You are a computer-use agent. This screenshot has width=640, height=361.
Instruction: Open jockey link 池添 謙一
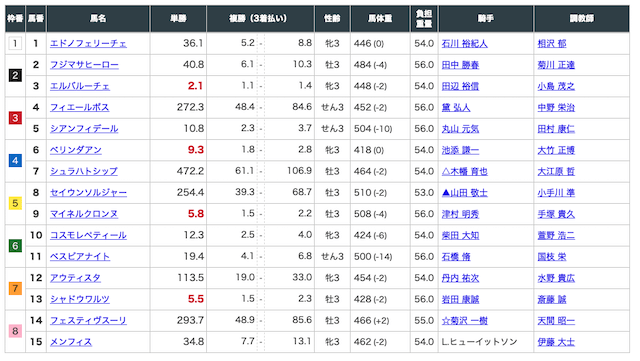click(460, 150)
